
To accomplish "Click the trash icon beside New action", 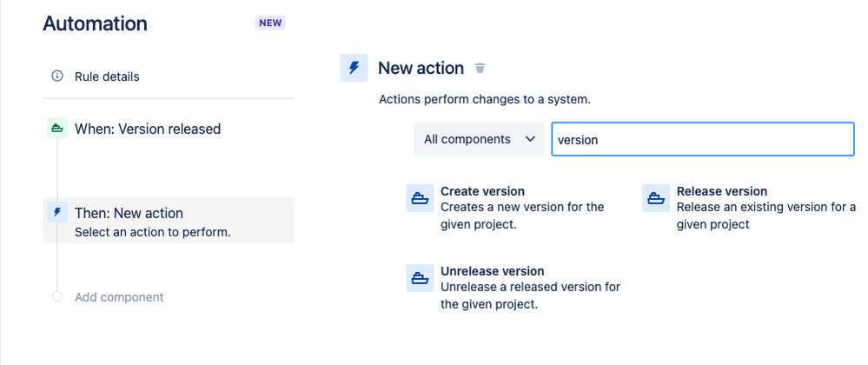I will tap(480, 68).
